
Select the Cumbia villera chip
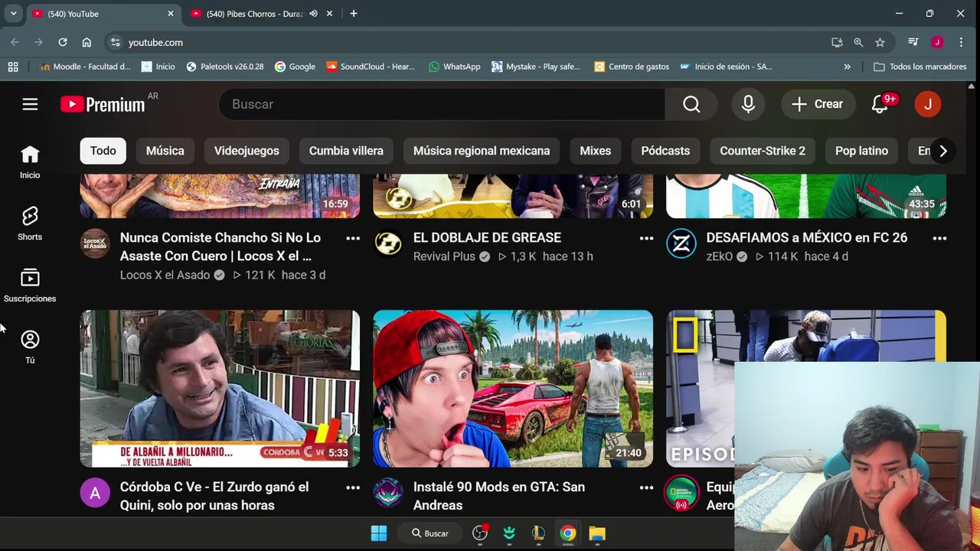346,151
